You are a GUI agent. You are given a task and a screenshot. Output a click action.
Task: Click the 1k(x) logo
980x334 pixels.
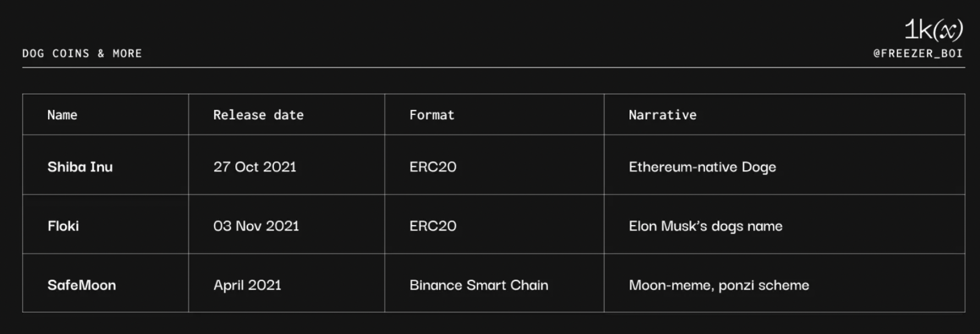tap(933, 30)
